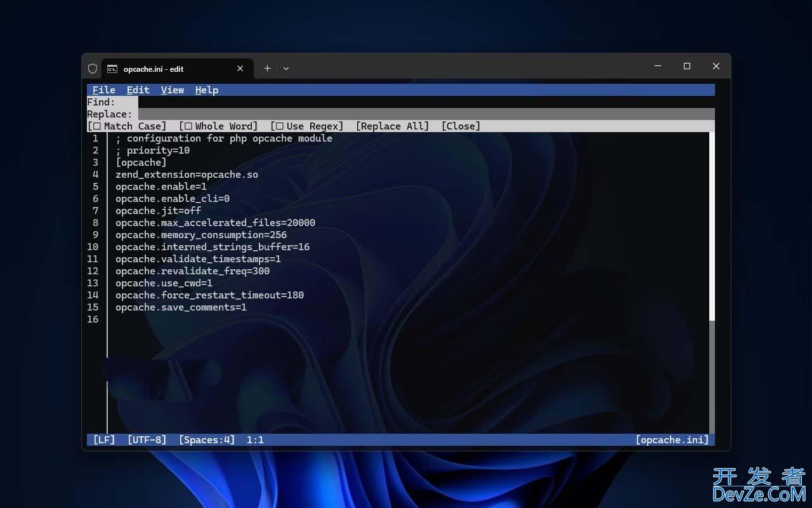Click the opcache.jit=off line
The image size is (812, 508).
pyautogui.click(x=159, y=211)
